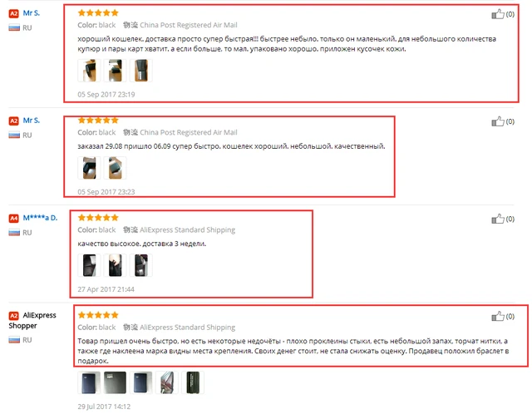Open first photo in first review
This screenshot has width=532, height=414.
(89, 71)
